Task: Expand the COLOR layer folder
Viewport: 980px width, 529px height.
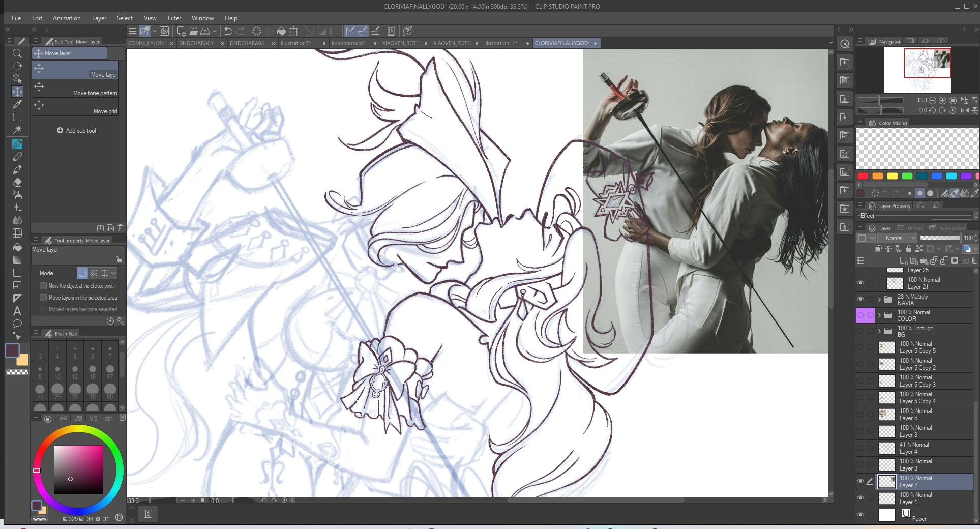Action: point(879,315)
